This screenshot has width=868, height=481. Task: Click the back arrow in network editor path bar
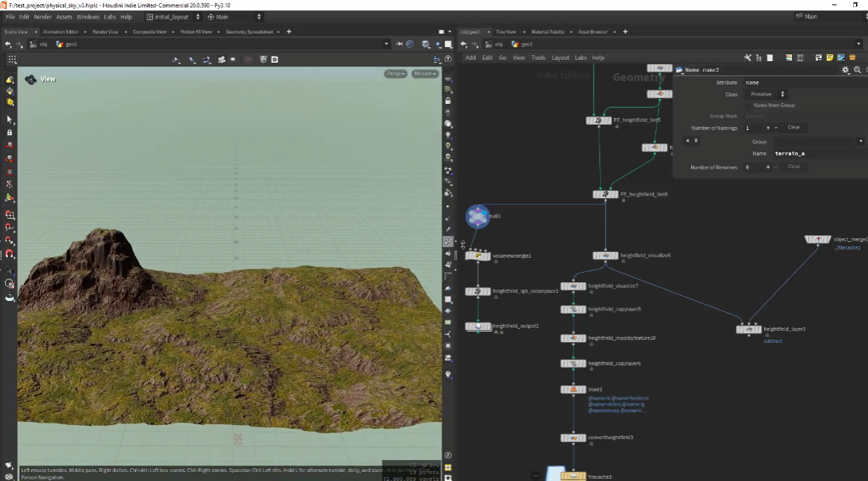[x=464, y=44]
